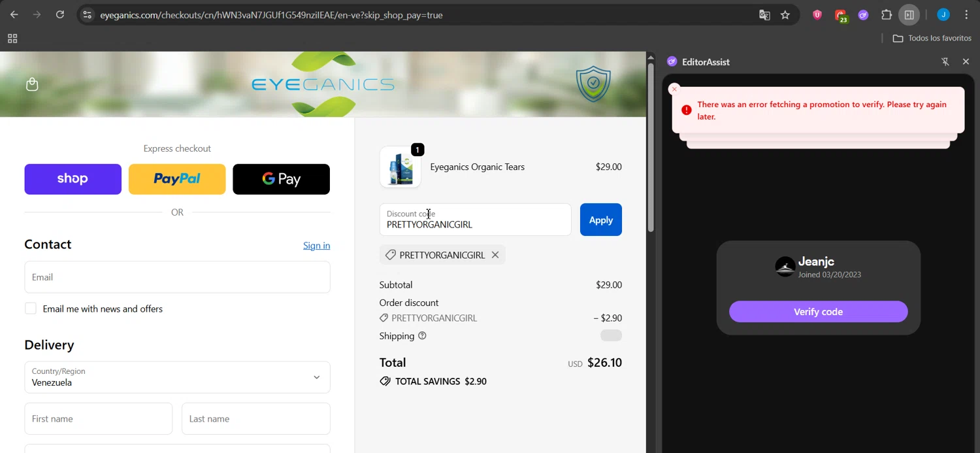Reload the current page
This screenshot has width=980, height=453.
coord(60,14)
